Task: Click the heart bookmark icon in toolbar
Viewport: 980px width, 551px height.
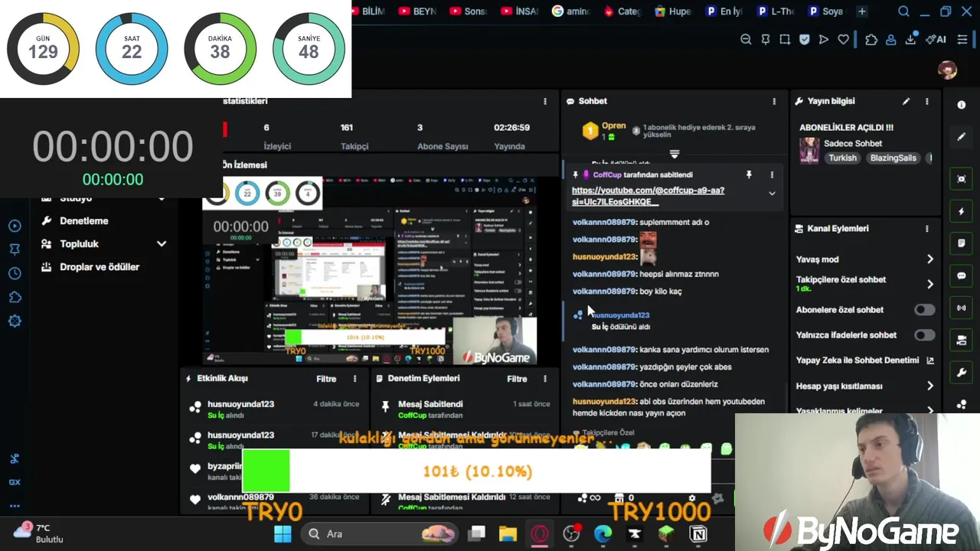Action: 843,40
